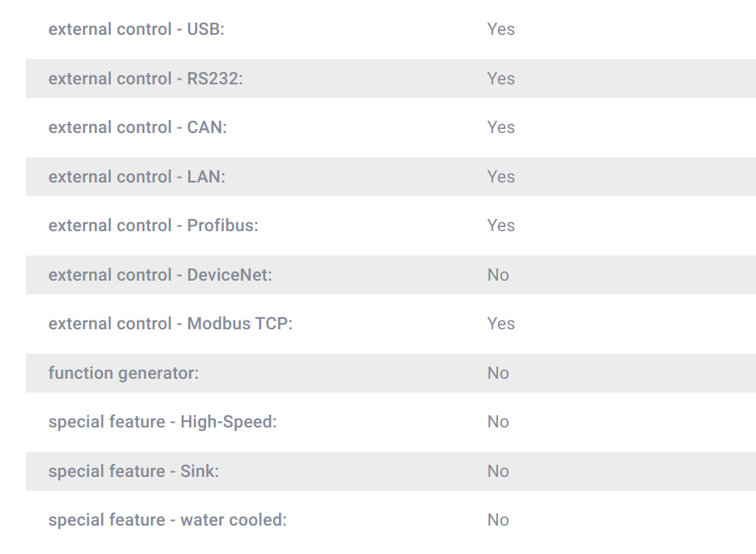756x554 pixels.
Task: Click the Yes value for USB
Action: 501,29
